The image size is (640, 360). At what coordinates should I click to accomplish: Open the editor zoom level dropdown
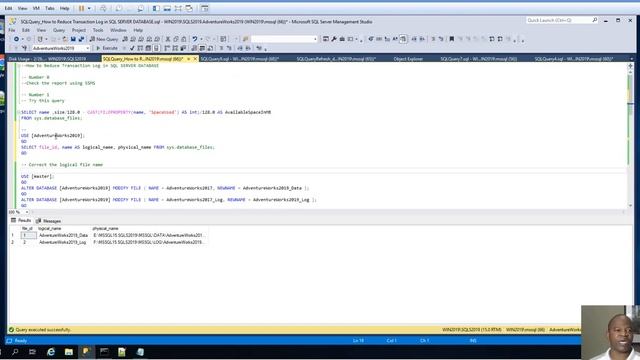[x=27, y=212]
